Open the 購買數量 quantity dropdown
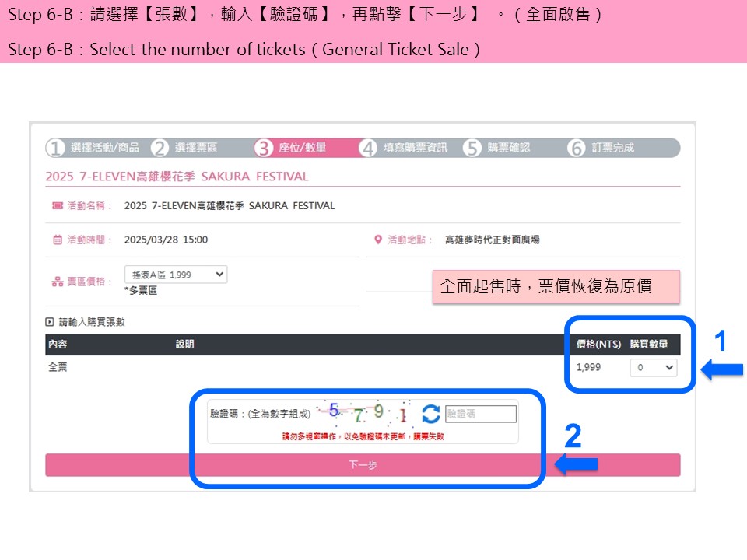 (653, 367)
